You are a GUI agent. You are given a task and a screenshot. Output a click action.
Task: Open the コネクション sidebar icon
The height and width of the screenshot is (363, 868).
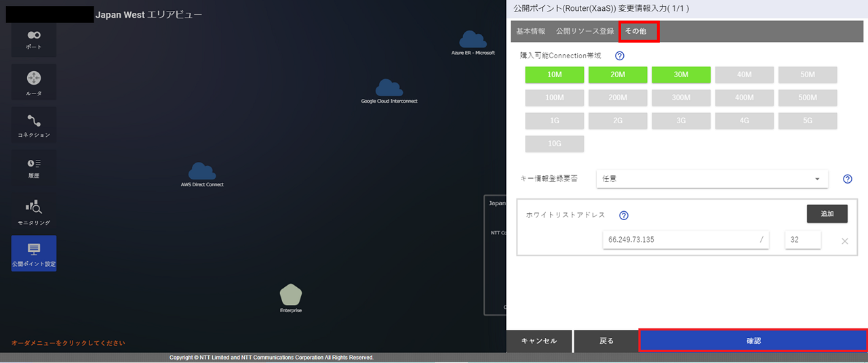pos(34,125)
